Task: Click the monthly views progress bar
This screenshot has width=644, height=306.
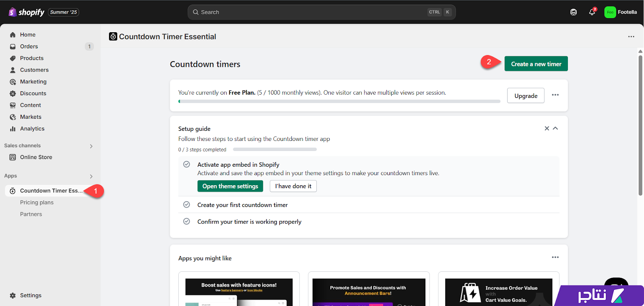Action: (339, 101)
